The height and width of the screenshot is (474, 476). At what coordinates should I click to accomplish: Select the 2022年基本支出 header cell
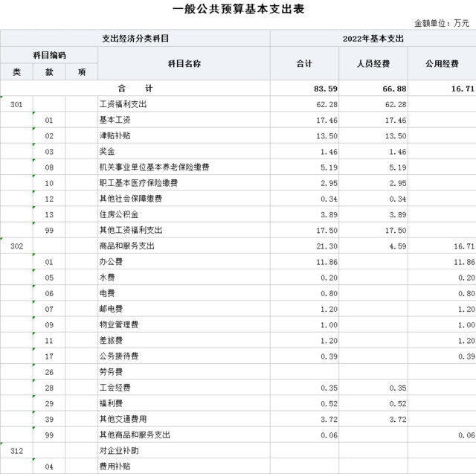[x=373, y=38]
